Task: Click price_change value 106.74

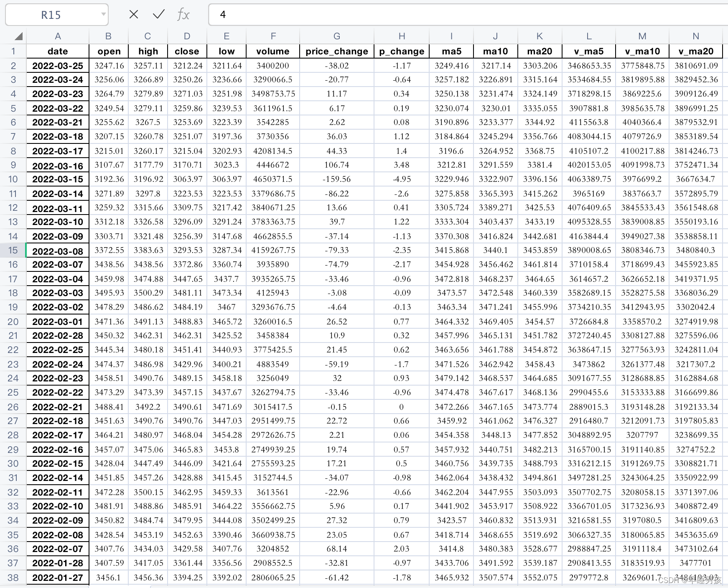Action: (x=337, y=165)
